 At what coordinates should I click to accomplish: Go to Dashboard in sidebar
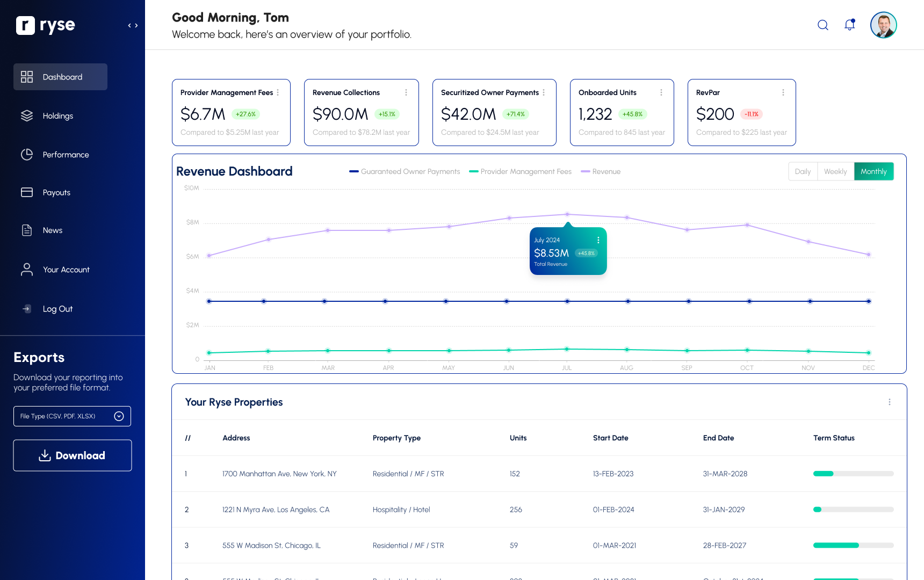pyautogui.click(x=60, y=77)
